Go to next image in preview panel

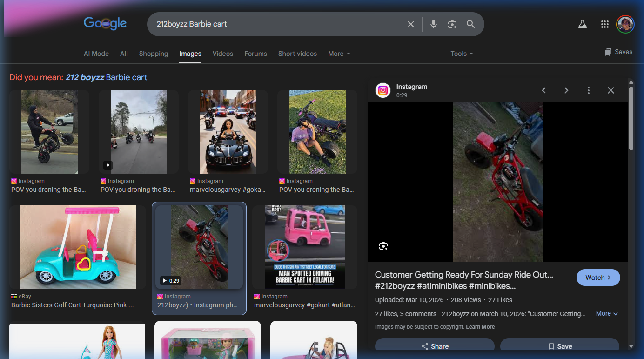(x=566, y=90)
